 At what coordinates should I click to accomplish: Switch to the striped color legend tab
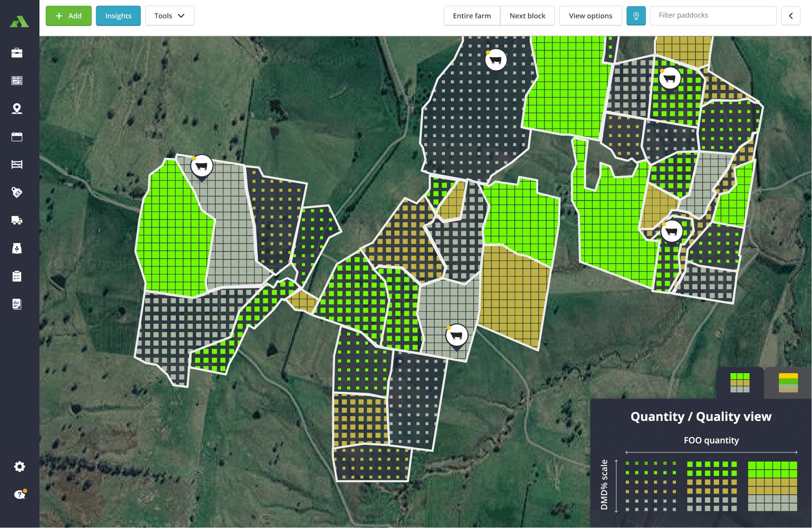(x=788, y=383)
